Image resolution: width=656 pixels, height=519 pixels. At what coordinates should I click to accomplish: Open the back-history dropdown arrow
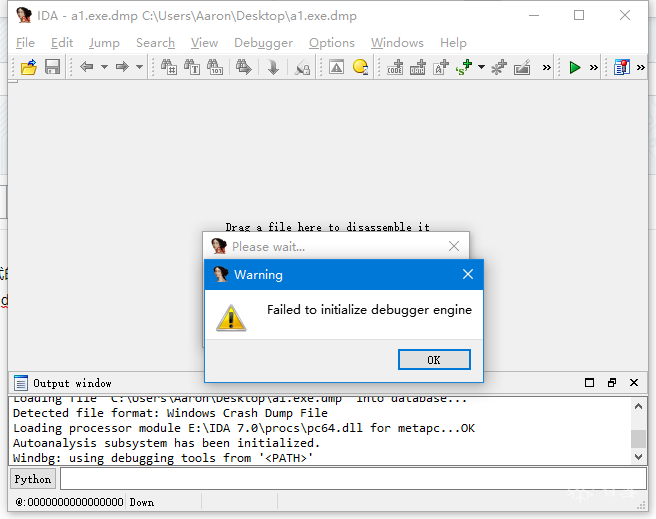click(x=104, y=67)
